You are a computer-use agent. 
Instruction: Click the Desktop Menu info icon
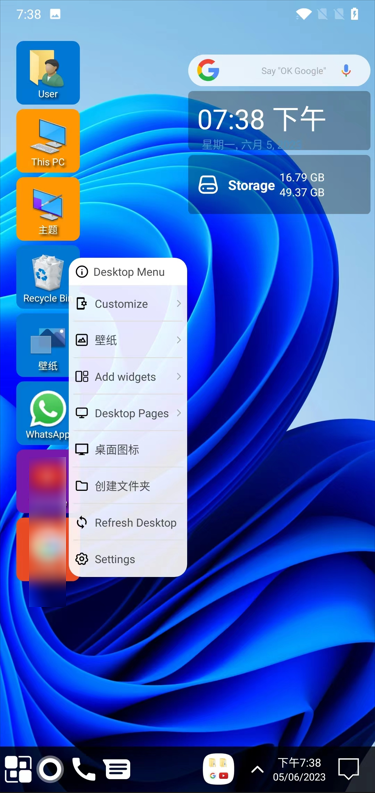(x=81, y=272)
